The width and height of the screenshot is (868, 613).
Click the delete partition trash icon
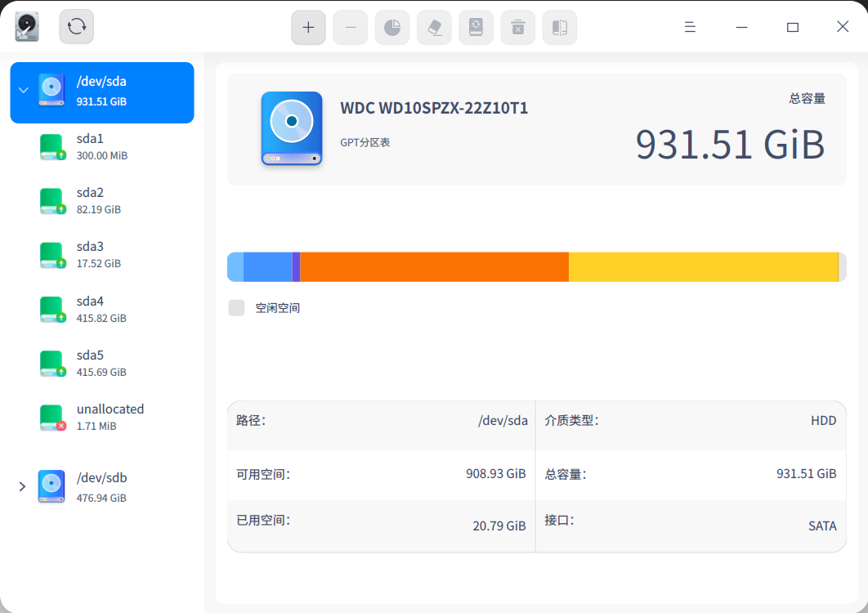click(517, 27)
